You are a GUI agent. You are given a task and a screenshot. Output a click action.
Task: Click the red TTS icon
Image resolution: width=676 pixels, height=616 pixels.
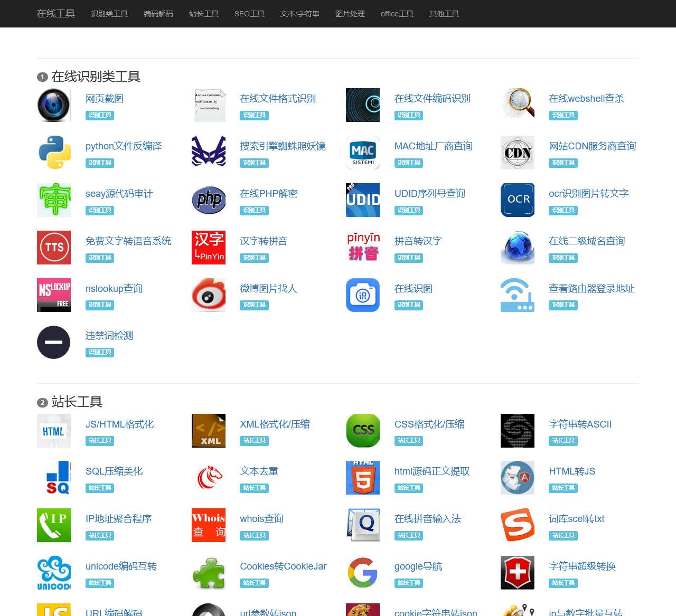(54, 248)
